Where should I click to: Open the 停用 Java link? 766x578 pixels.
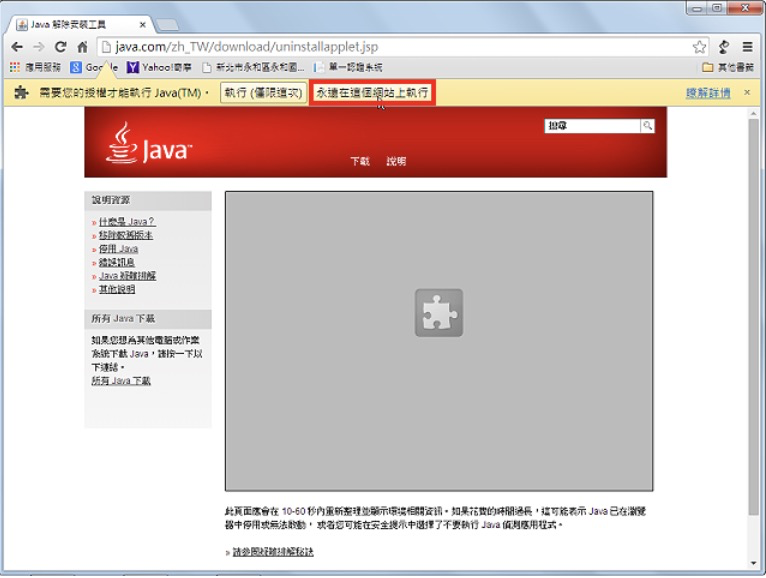tap(118, 249)
